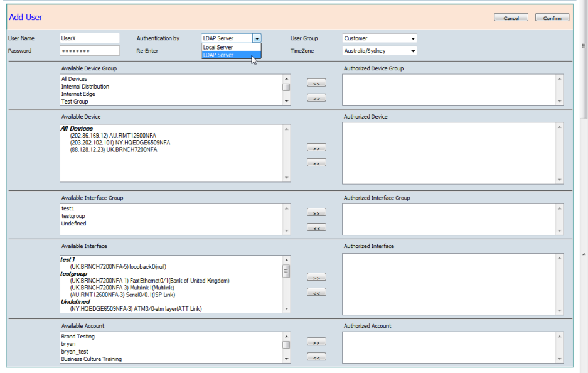
Task: Click the Authorized Interface list box
Action: tap(452, 284)
